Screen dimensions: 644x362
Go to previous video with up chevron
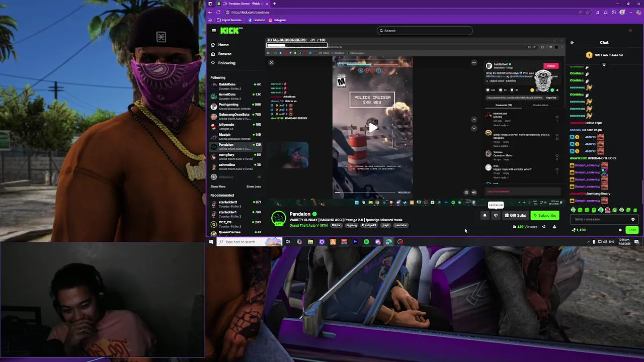473,120
